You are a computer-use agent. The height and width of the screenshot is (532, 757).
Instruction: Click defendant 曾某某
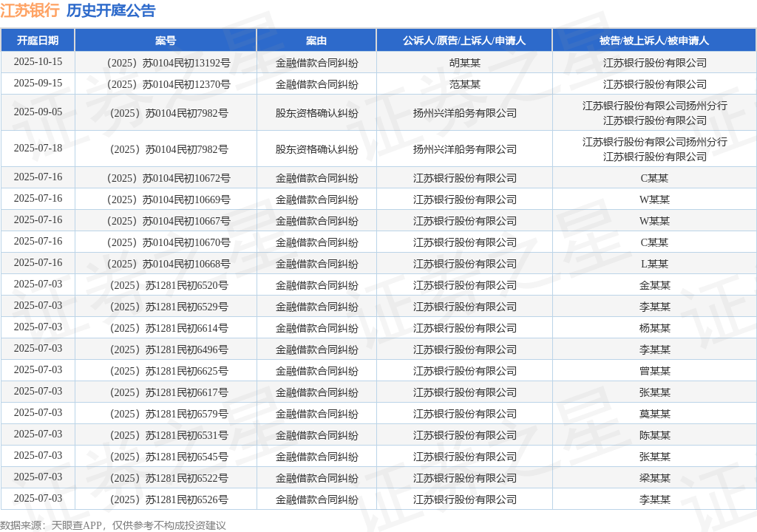(x=655, y=371)
